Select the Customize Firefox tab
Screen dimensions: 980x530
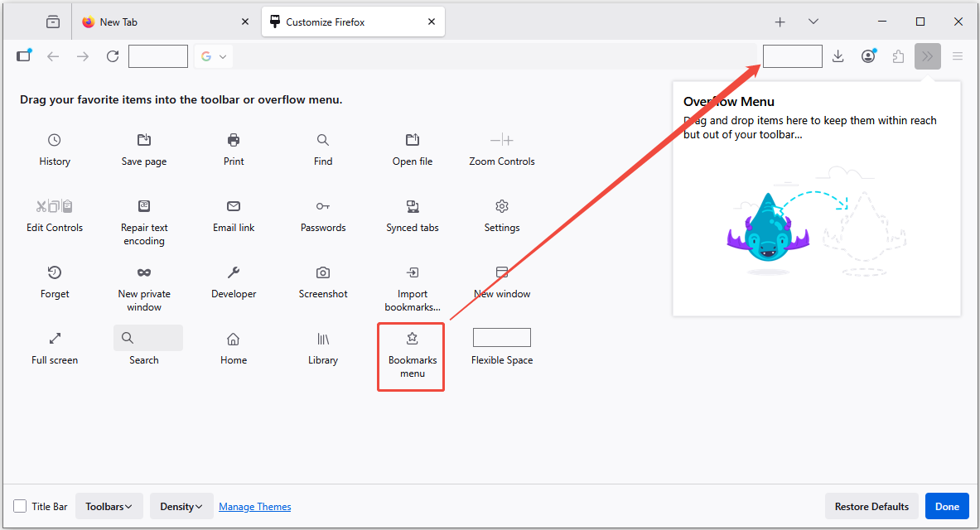click(x=331, y=22)
